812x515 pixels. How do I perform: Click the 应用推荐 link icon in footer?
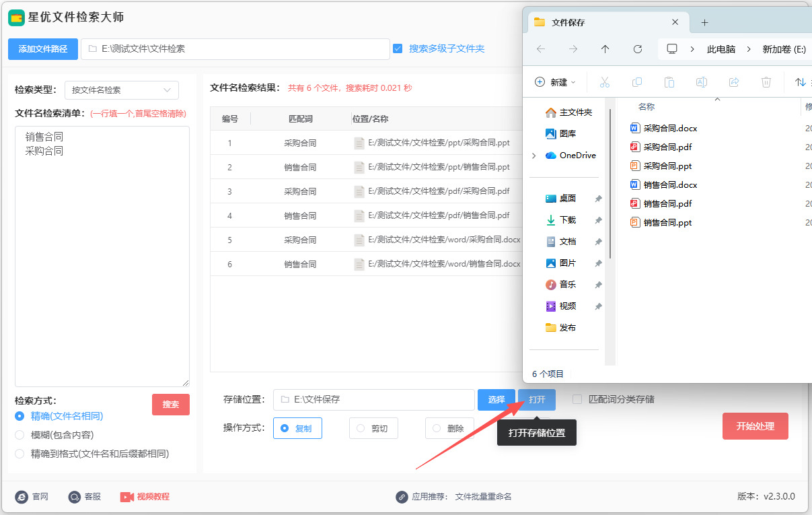[402, 497]
